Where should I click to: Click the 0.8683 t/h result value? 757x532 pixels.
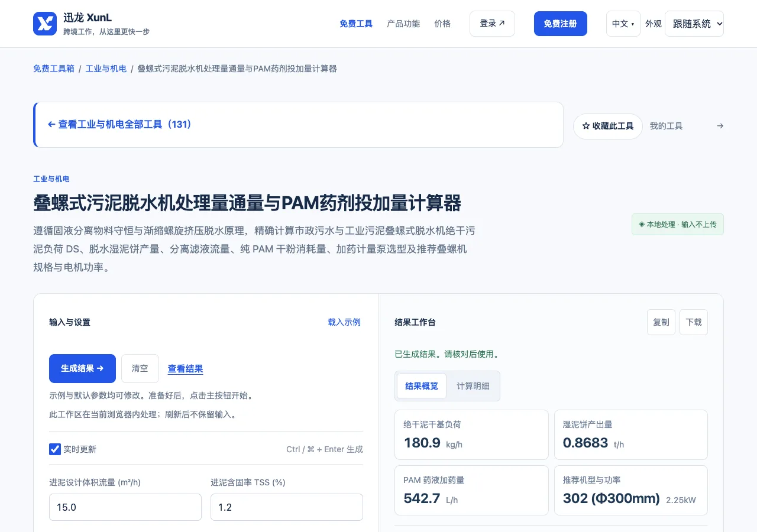click(x=593, y=443)
